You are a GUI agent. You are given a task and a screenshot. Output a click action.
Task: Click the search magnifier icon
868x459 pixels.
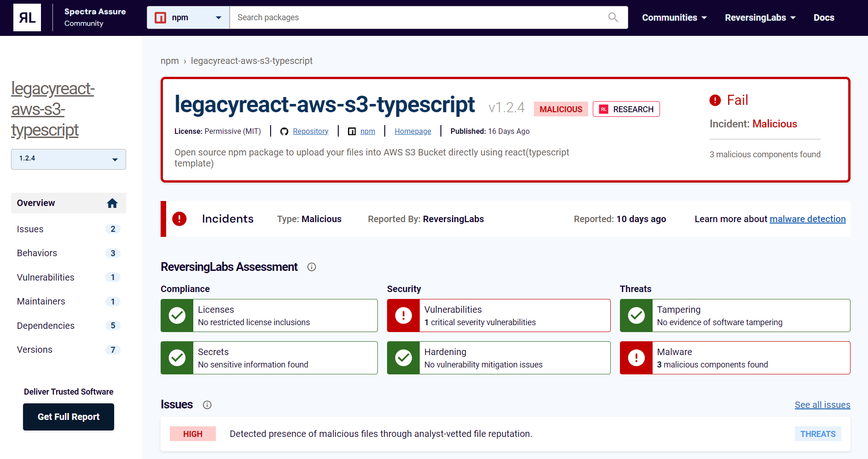click(613, 17)
